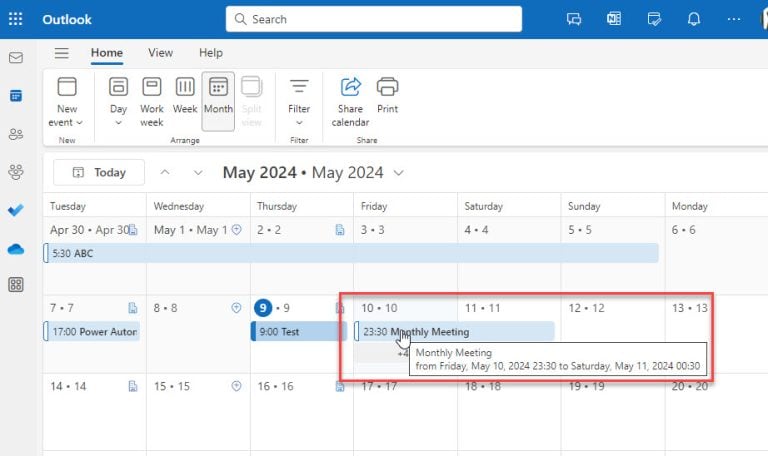
Task: Open the header more options ellipsis
Action: 734,19
